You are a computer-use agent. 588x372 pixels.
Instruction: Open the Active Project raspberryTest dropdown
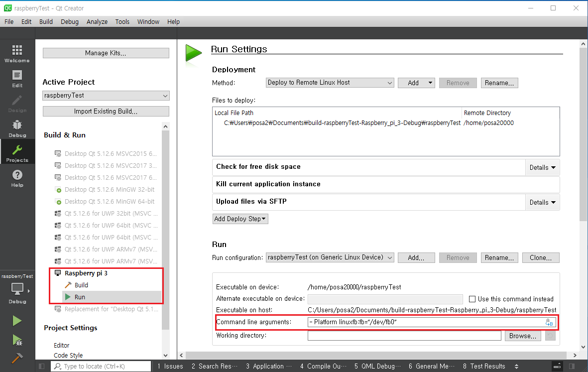coord(106,96)
